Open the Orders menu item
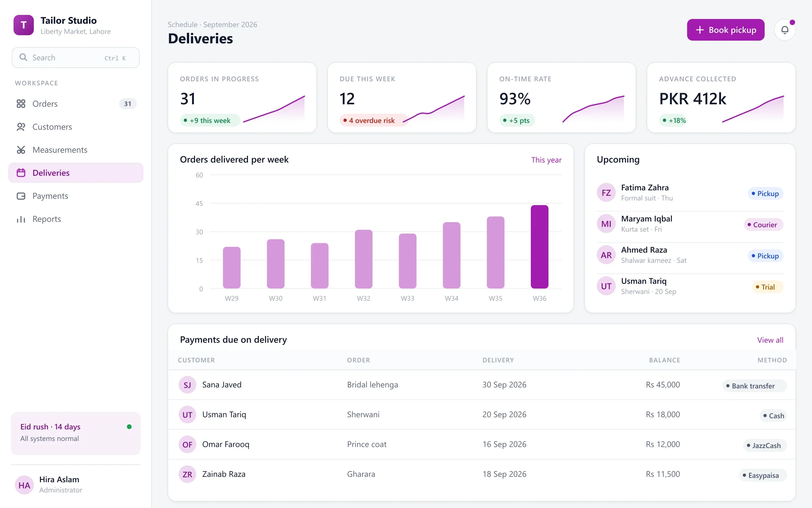 (76, 104)
